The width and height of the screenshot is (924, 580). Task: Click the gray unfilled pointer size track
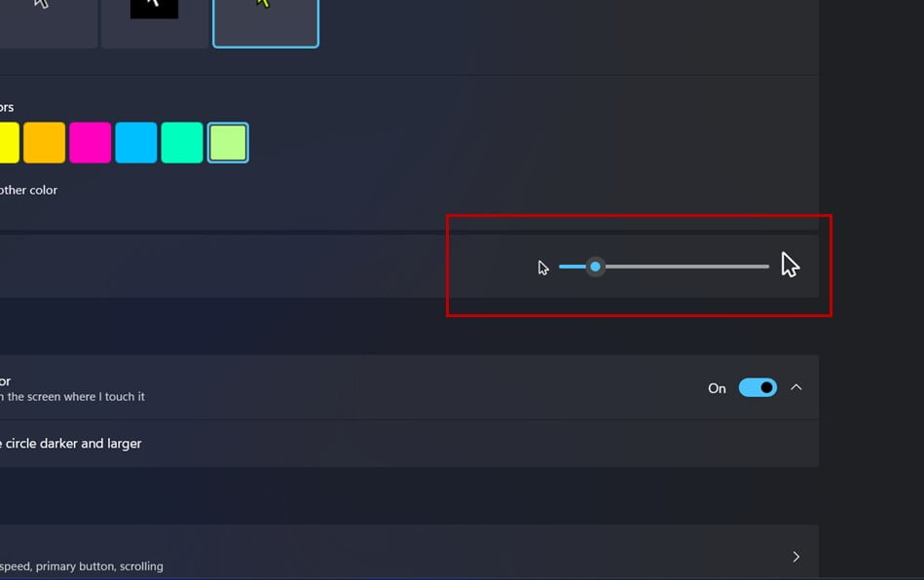click(x=686, y=267)
